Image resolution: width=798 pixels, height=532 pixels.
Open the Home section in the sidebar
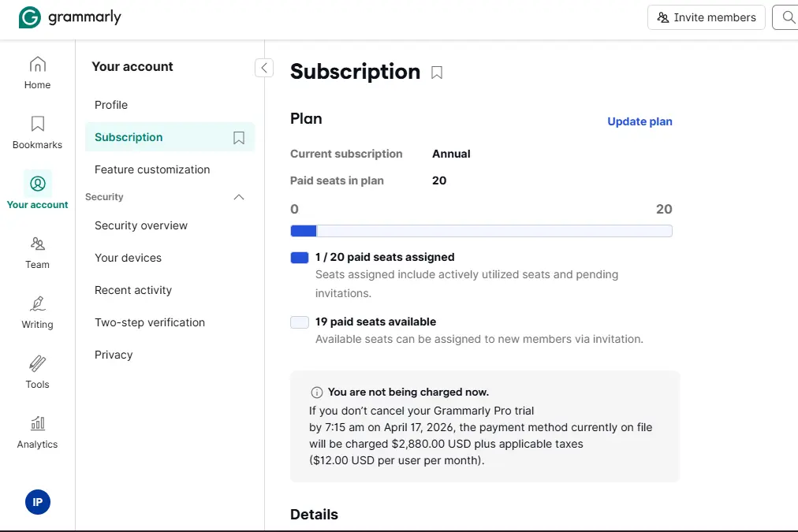tap(37, 73)
